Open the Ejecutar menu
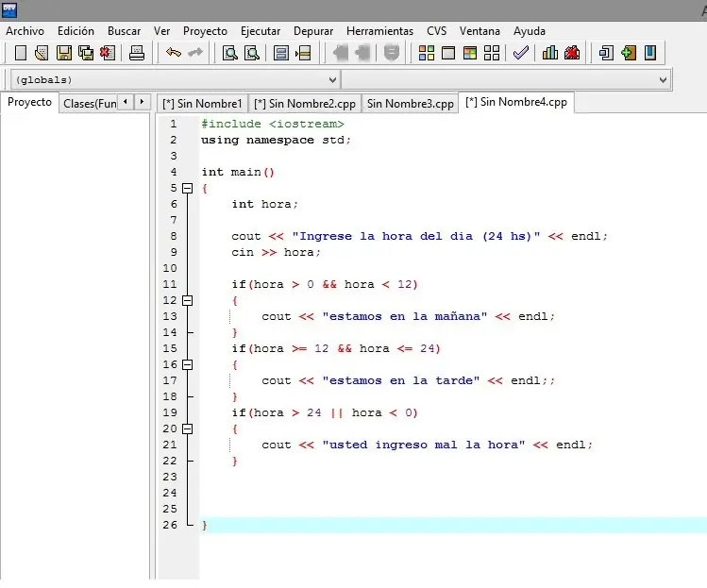The image size is (707, 588). pos(261,31)
